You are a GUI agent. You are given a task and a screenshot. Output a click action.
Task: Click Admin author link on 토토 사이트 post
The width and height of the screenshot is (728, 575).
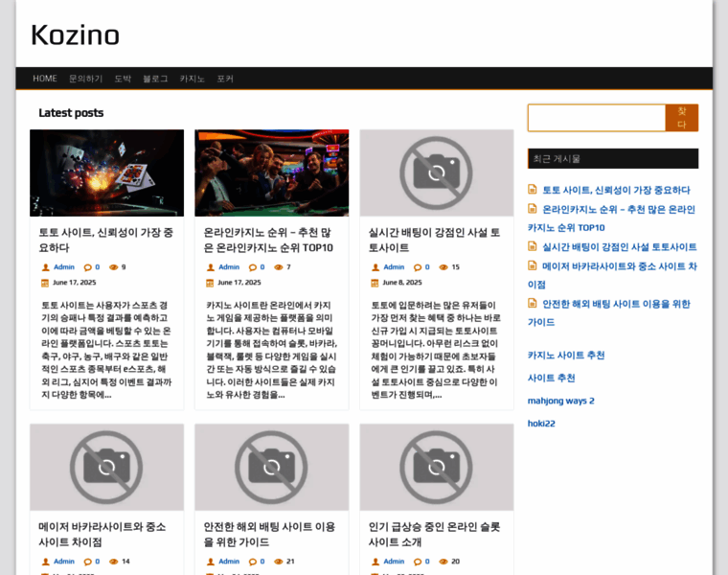tap(64, 267)
